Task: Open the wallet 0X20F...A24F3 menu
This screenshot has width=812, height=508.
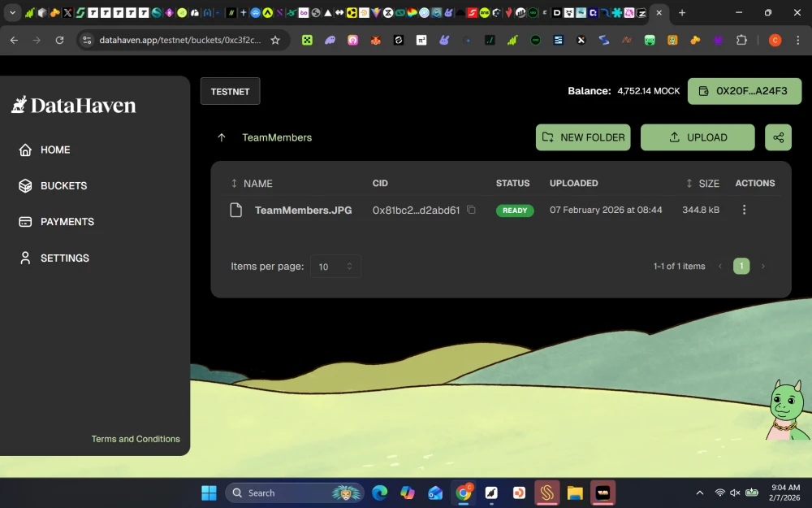Action: [744, 91]
